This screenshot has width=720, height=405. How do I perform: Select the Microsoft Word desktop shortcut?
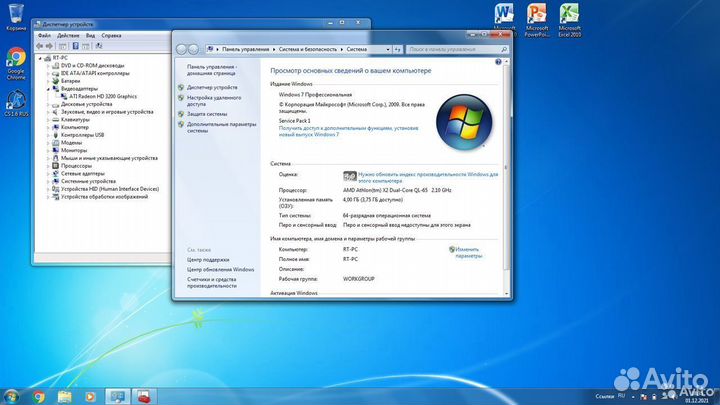(x=504, y=19)
